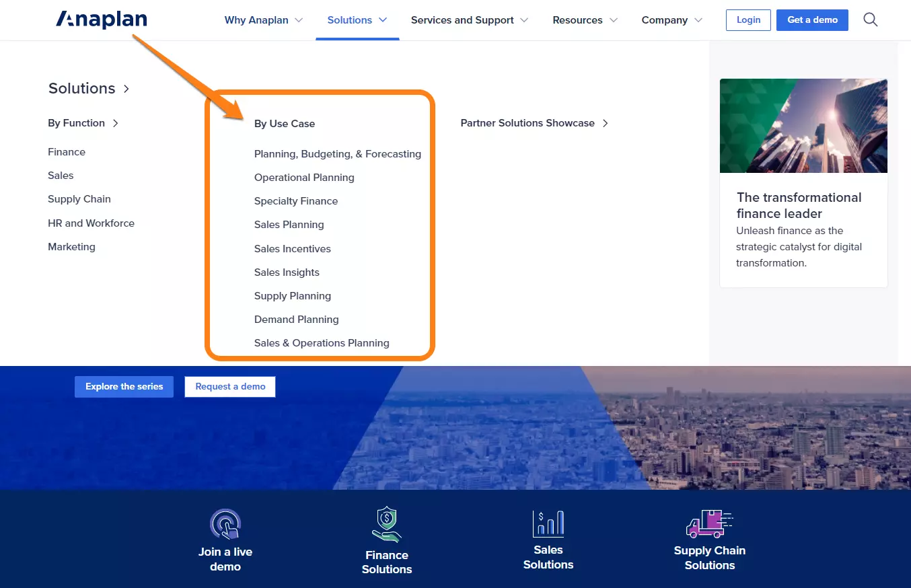Open Sales Insights use case
Screen dimensions: 911x588
(287, 272)
